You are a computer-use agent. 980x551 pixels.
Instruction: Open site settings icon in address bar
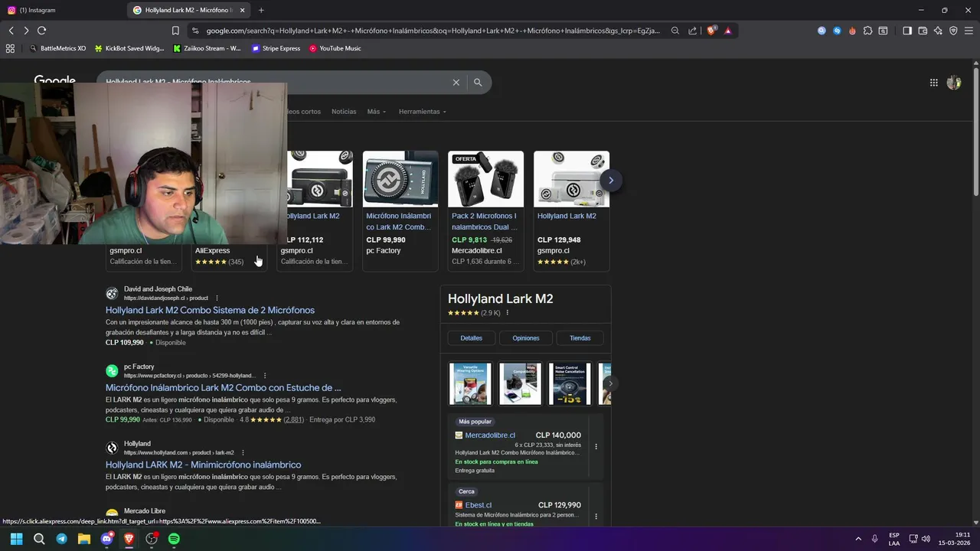point(195,31)
